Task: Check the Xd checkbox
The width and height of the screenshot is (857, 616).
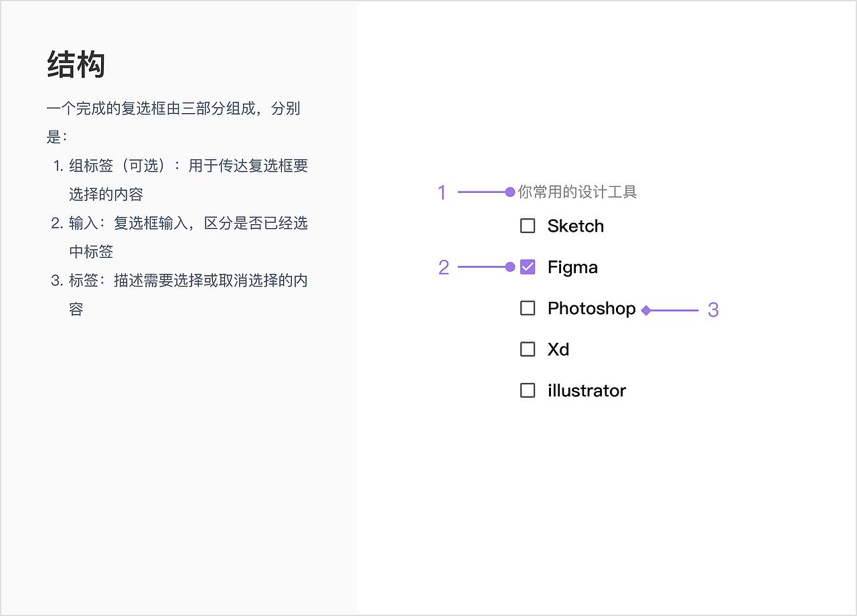Action: 528,349
